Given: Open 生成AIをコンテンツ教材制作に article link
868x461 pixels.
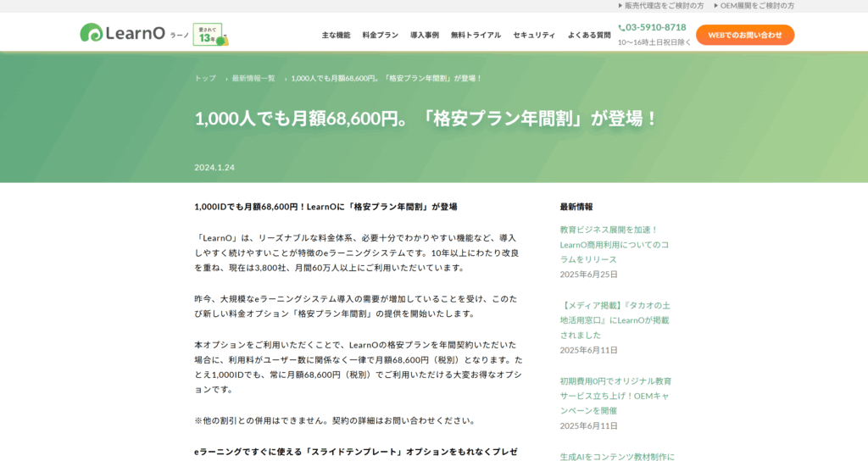Looking at the screenshot, I should [x=617, y=457].
